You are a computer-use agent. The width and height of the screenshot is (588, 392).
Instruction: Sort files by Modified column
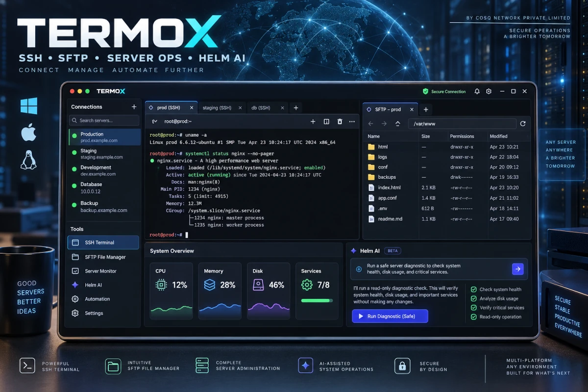coord(499,136)
